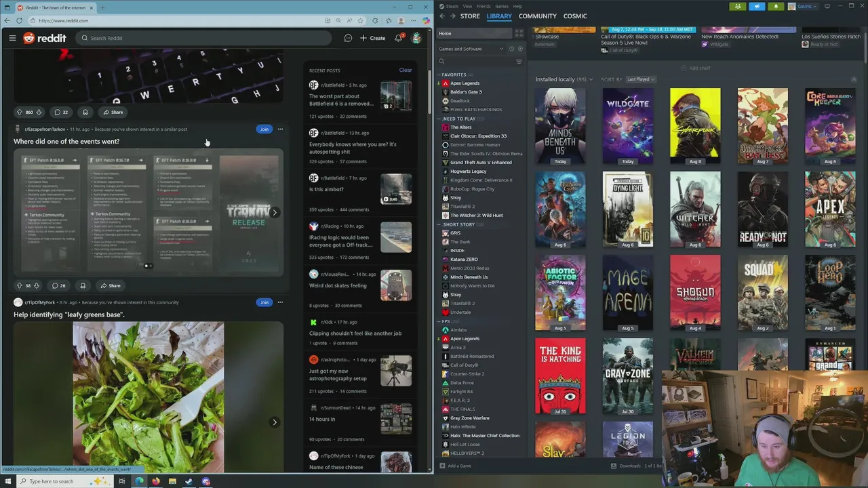
Task: Refresh the Edge browser page
Action: [19, 20]
